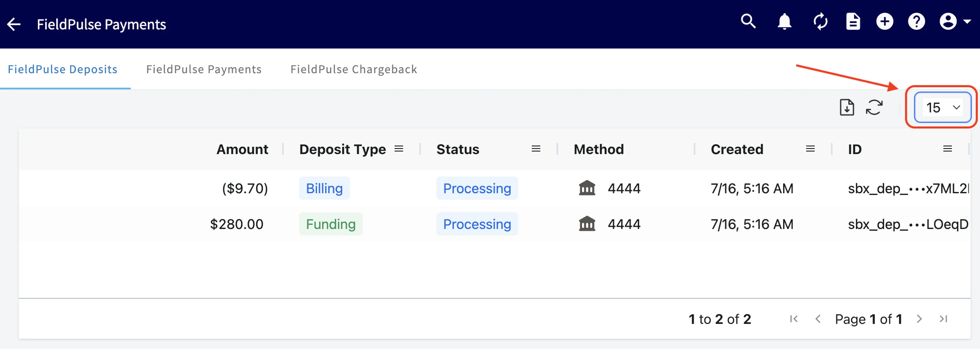
Task: Click the $280.00 amount cell
Action: [x=237, y=224]
